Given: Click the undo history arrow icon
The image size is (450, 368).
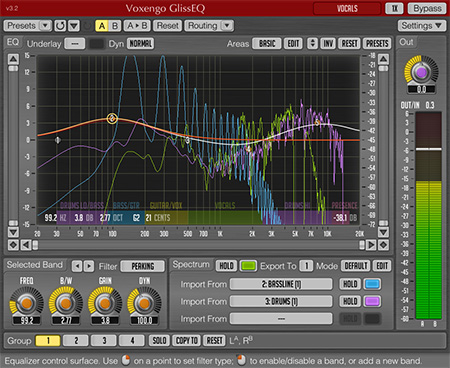Looking at the screenshot, I should click(x=60, y=26).
